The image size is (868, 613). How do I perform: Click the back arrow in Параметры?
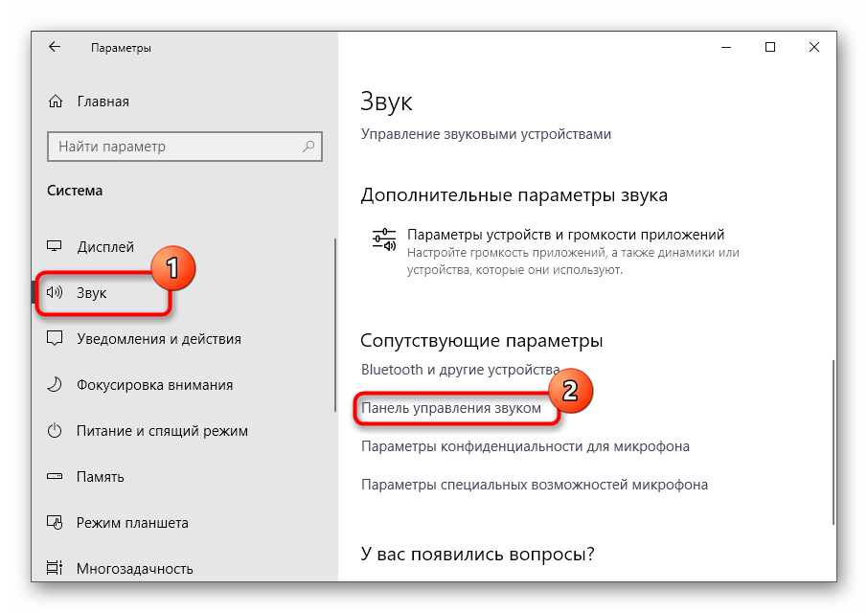(x=55, y=47)
